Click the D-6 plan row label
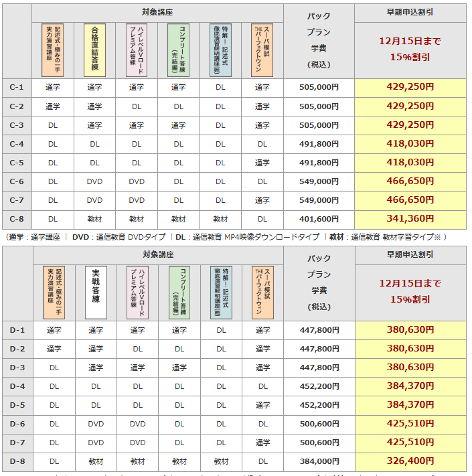 pyautogui.click(x=17, y=424)
